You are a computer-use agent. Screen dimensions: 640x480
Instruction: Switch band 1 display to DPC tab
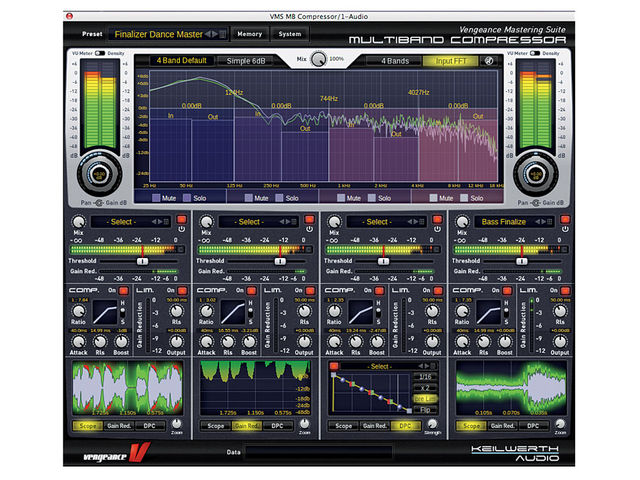point(150,426)
